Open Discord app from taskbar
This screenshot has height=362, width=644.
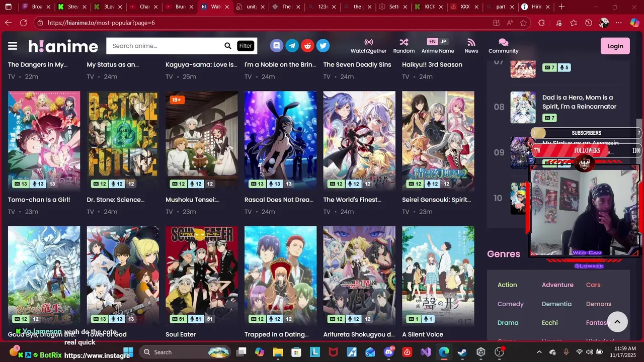click(389, 352)
